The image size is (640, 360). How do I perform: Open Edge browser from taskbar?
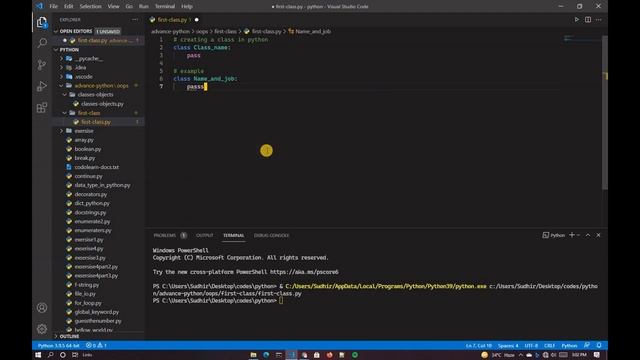pos(266,355)
